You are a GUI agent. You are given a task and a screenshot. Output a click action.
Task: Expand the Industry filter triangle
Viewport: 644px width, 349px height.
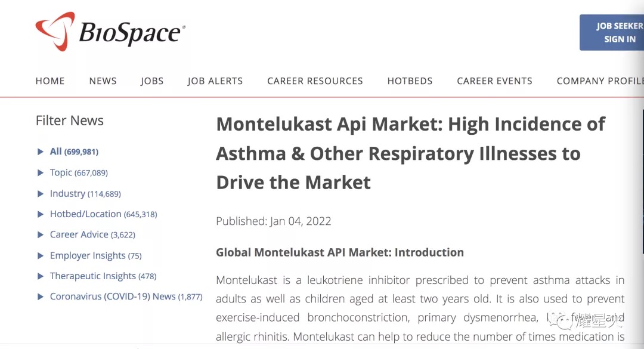(x=41, y=194)
